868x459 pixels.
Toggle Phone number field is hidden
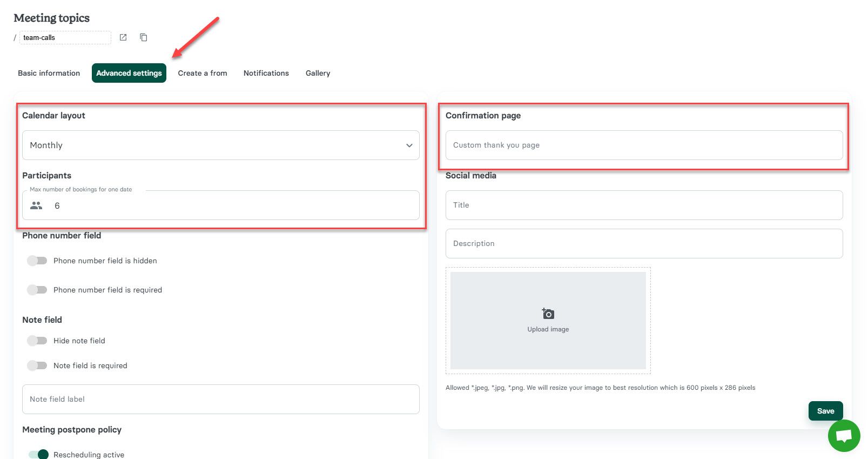tap(37, 261)
